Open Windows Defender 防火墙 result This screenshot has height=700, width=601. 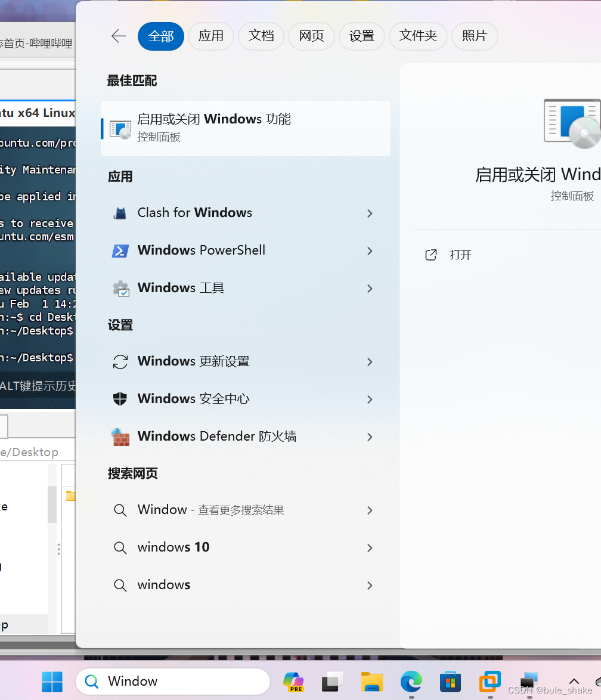tap(246, 436)
